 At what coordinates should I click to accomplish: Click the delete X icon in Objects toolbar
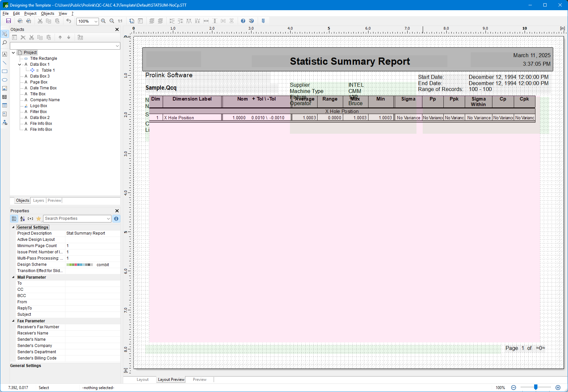(x=23, y=37)
